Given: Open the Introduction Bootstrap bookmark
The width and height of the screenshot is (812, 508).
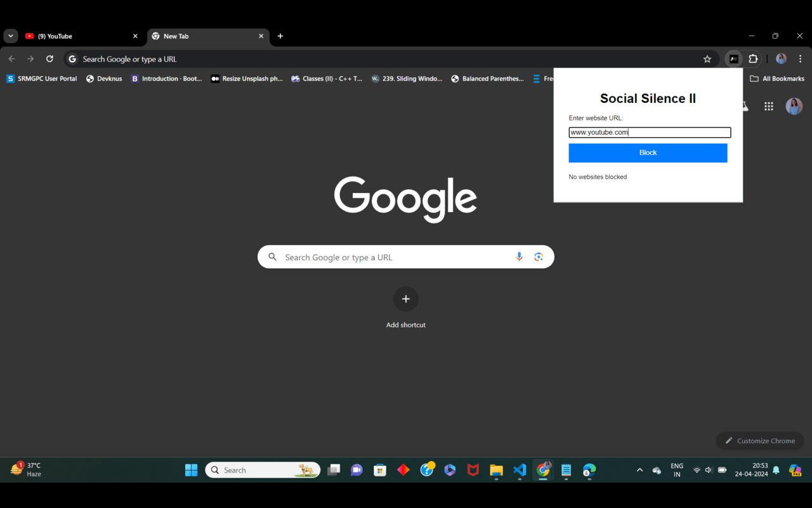Looking at the screenshot, I should tap(166, 79).
